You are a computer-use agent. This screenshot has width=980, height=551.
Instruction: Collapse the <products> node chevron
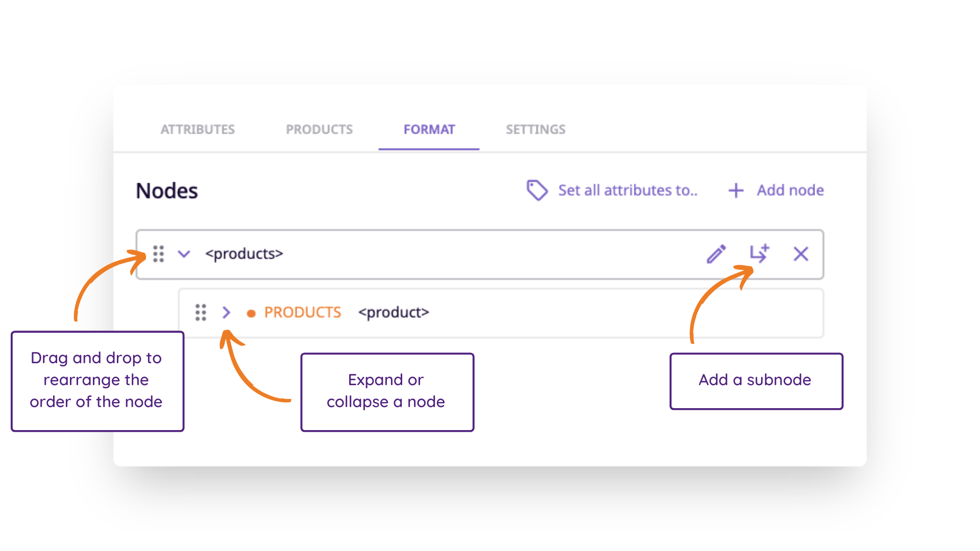[184, 254]
